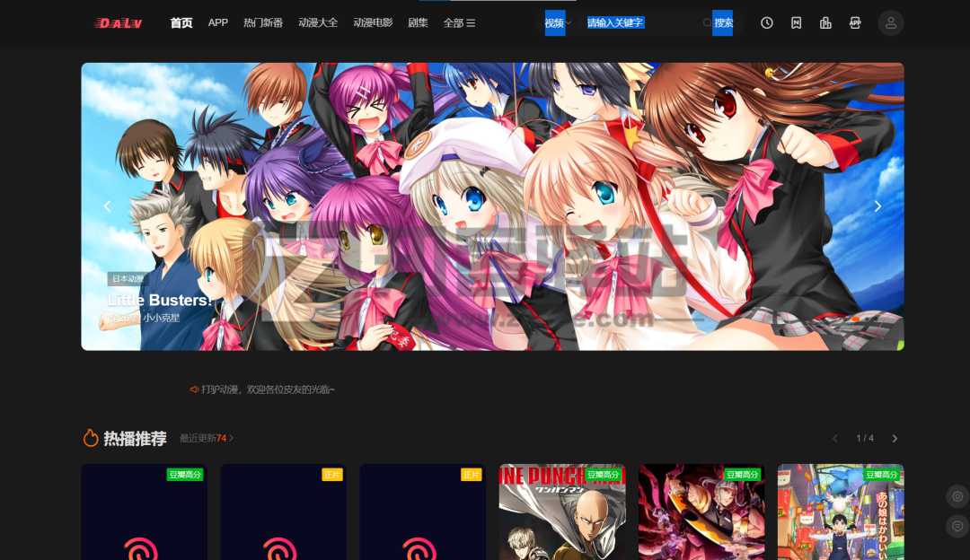Open the rankings chart icon
This screenshot has width=970, height=560.
(x=825, y=22)
